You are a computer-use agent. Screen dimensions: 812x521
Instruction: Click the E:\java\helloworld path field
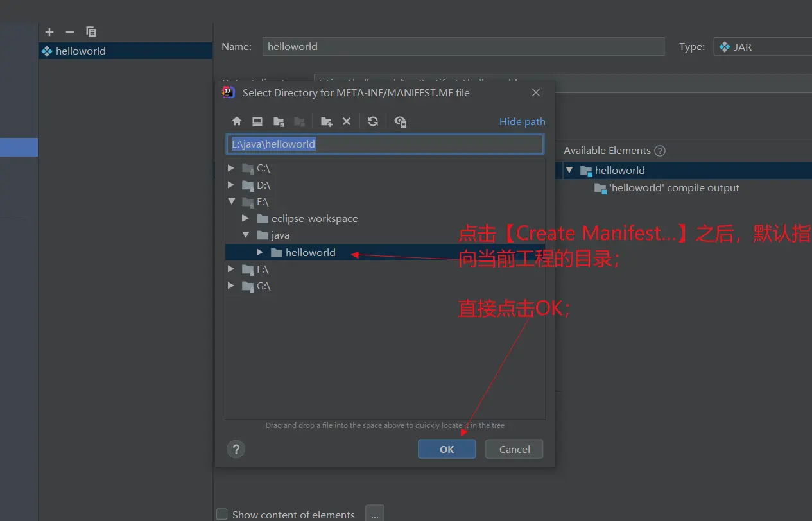coord(384,144)
